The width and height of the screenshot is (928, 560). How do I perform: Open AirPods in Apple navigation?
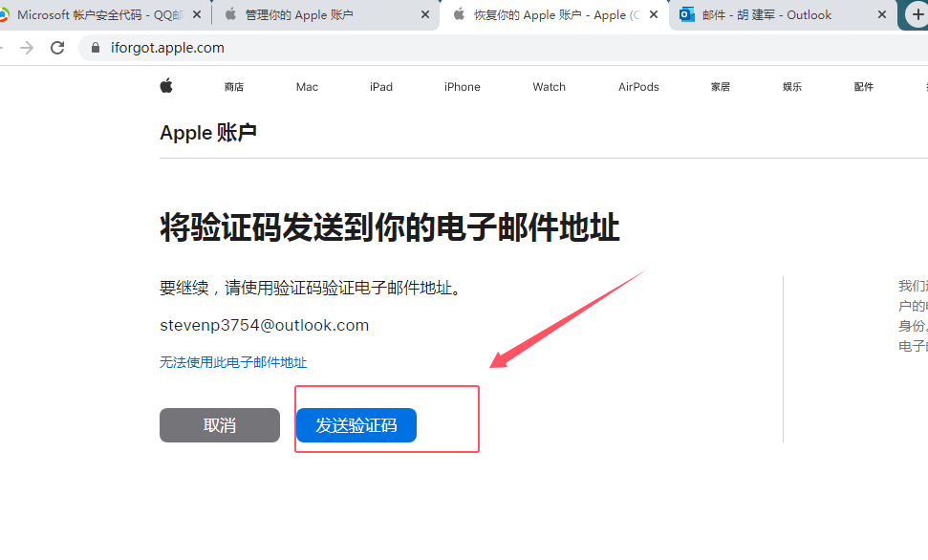coord(638,87)
